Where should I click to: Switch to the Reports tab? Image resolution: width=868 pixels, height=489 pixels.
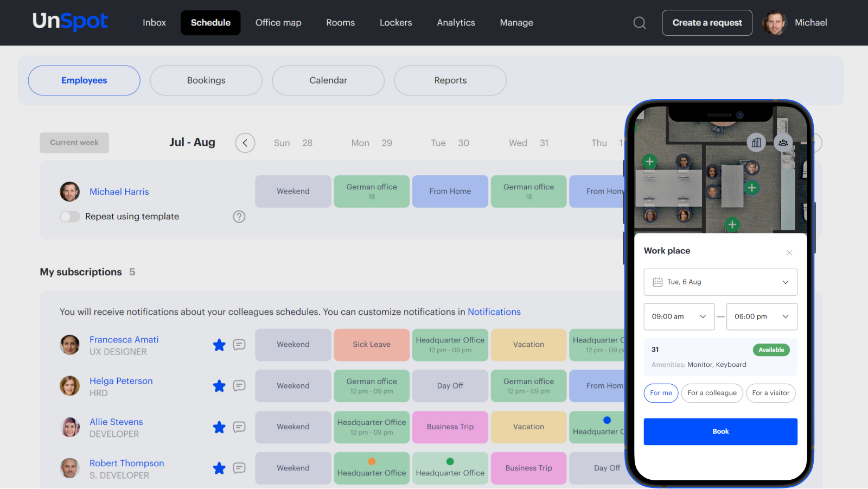click(450, 80)
